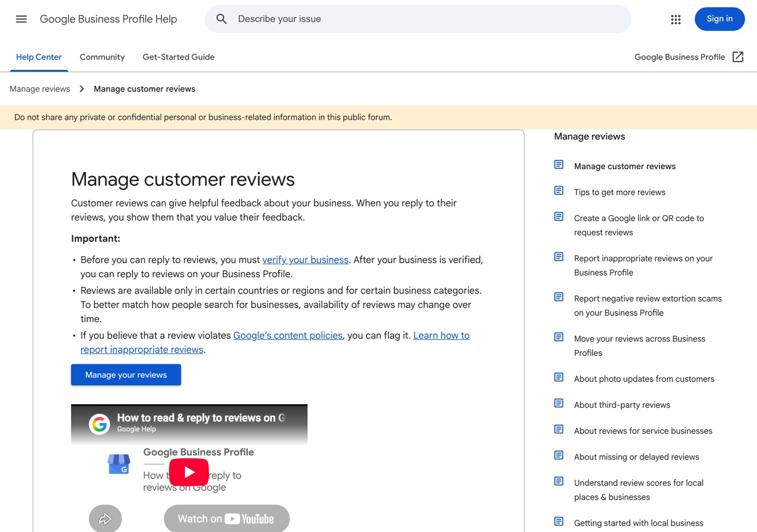Click article icon beside Move your reviews
The height and width of the screenshot is (532, 757).
pyautogui.click(x=559, y=338)
